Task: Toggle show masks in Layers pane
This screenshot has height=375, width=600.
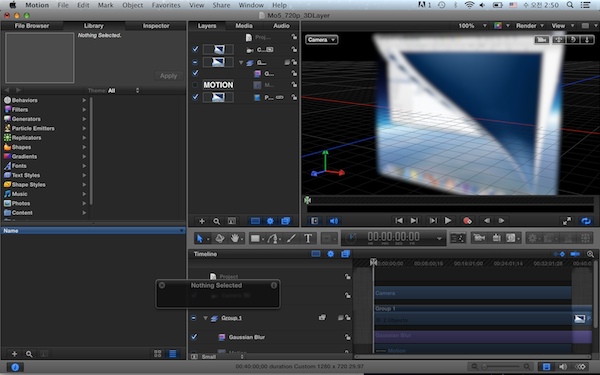Action: coord(255,221)
